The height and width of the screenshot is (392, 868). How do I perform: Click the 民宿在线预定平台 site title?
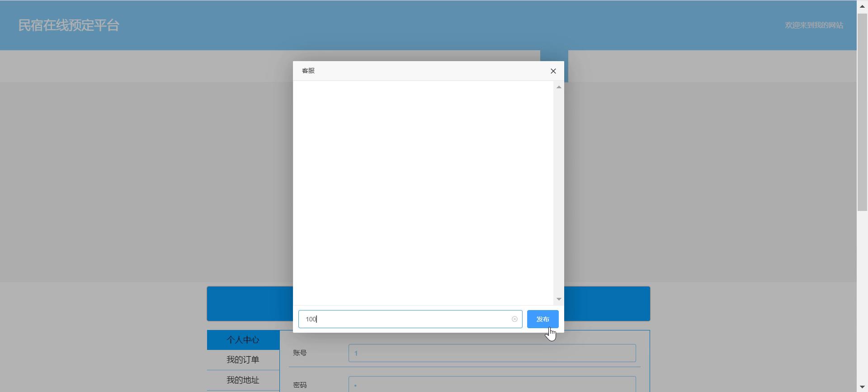click(69, 25)
